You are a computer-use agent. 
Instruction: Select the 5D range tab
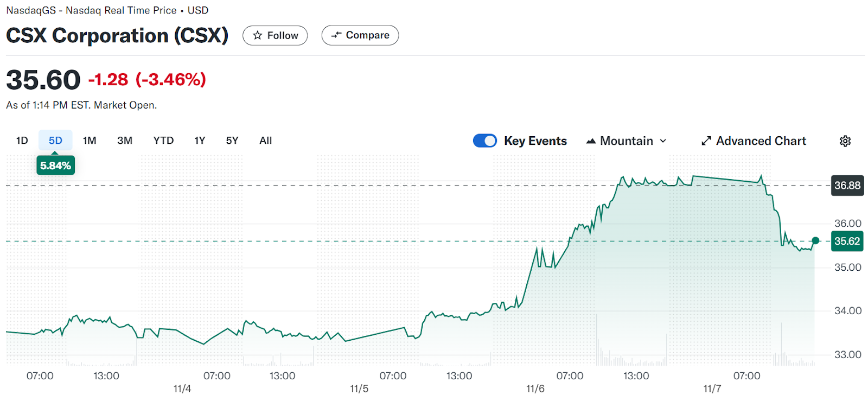click(x=55, y=141)
